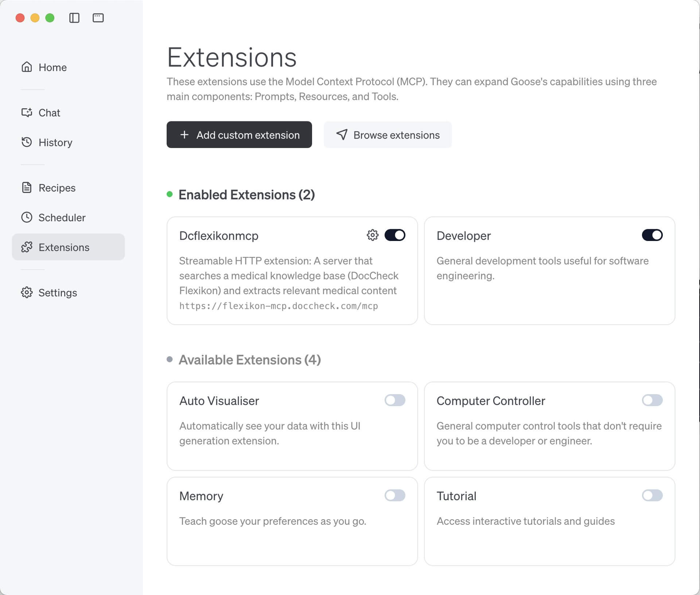
Task: Click the Extensions puzzle piece icon
Action: coord(26,247)
